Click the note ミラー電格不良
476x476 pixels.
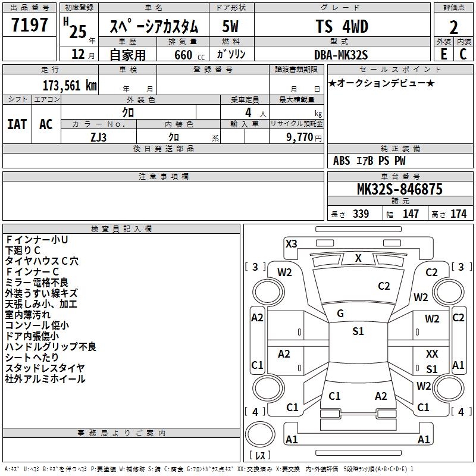pos(37,283)
